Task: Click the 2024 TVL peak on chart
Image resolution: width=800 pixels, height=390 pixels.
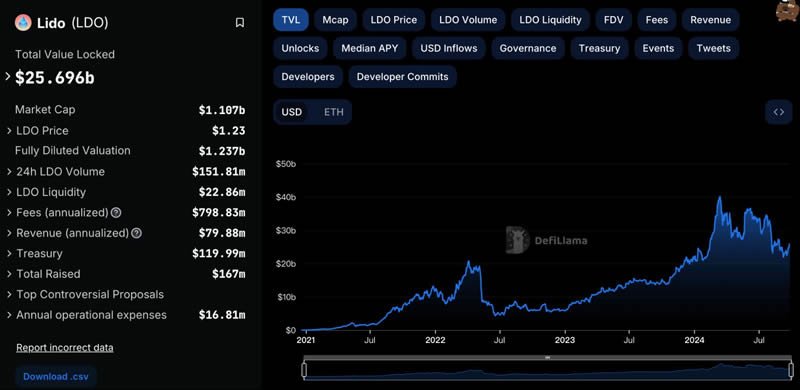Action: [x=719, y=197]
